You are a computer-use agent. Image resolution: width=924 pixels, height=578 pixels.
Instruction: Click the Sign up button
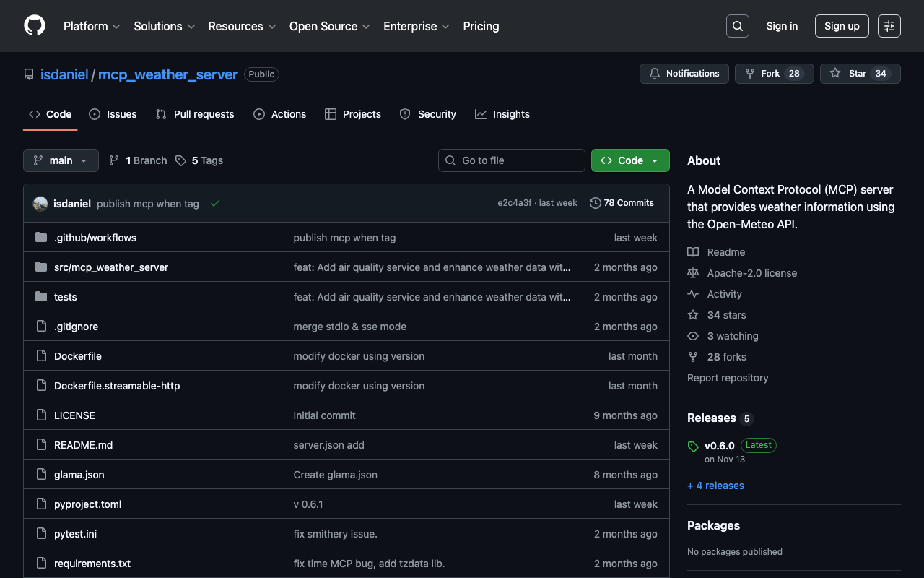coord(841,26)
